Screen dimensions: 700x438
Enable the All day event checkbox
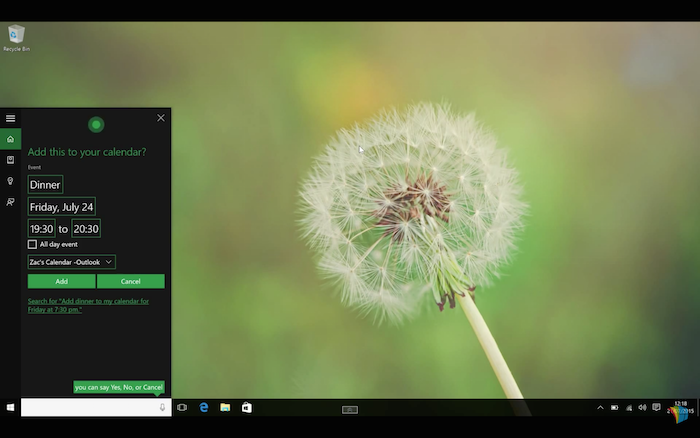coord(32,244)
